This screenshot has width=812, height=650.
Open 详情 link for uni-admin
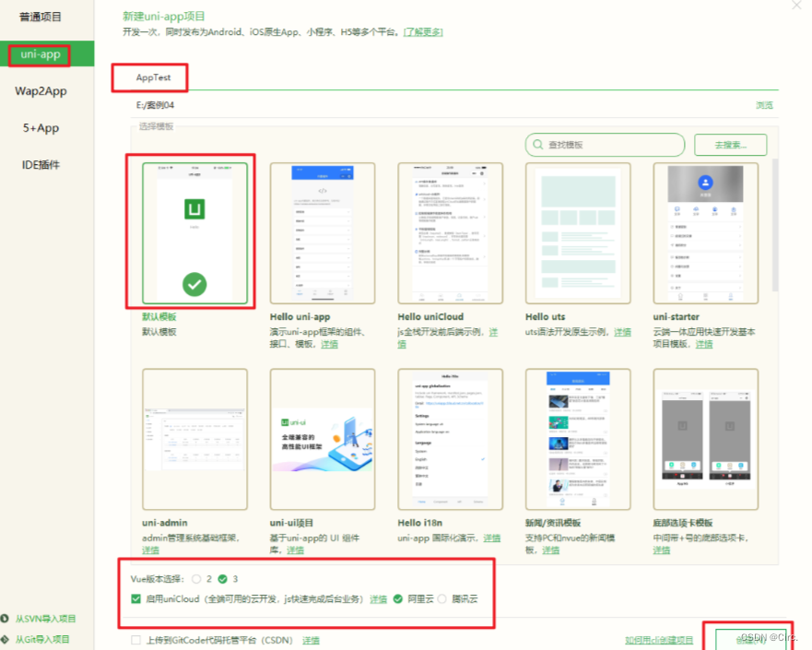click(151, 550)
